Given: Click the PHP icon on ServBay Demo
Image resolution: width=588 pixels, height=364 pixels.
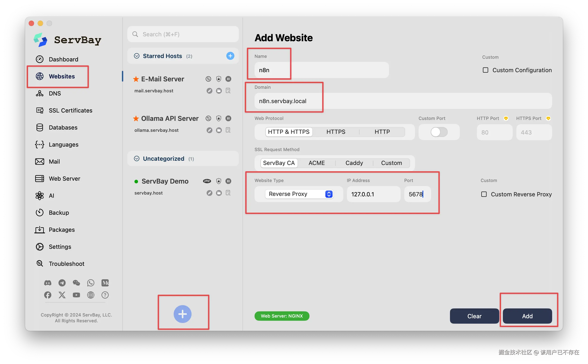Looking at the screenshot, I should 207,181.
